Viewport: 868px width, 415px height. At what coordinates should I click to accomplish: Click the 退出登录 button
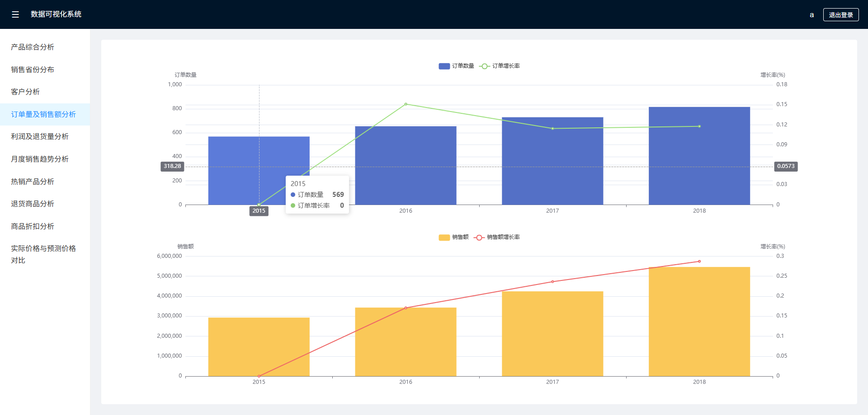pos(840,14)
